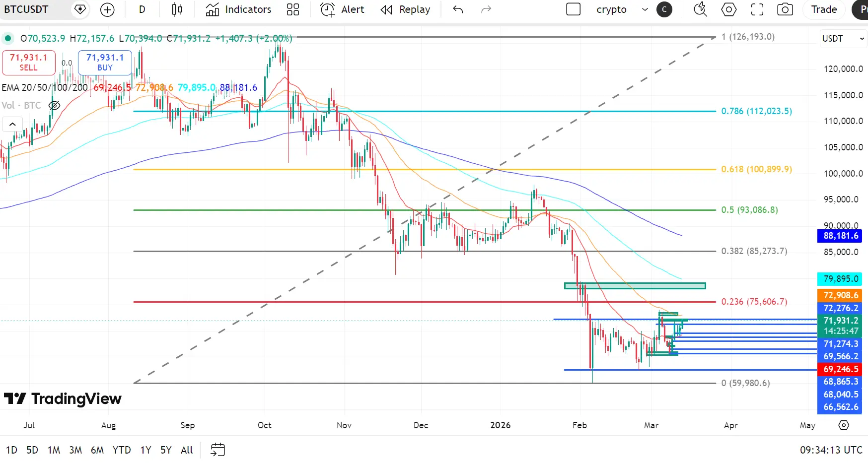
Task: Open timezone menu at 09:34:13 UTC
Action: pos(831,450)
